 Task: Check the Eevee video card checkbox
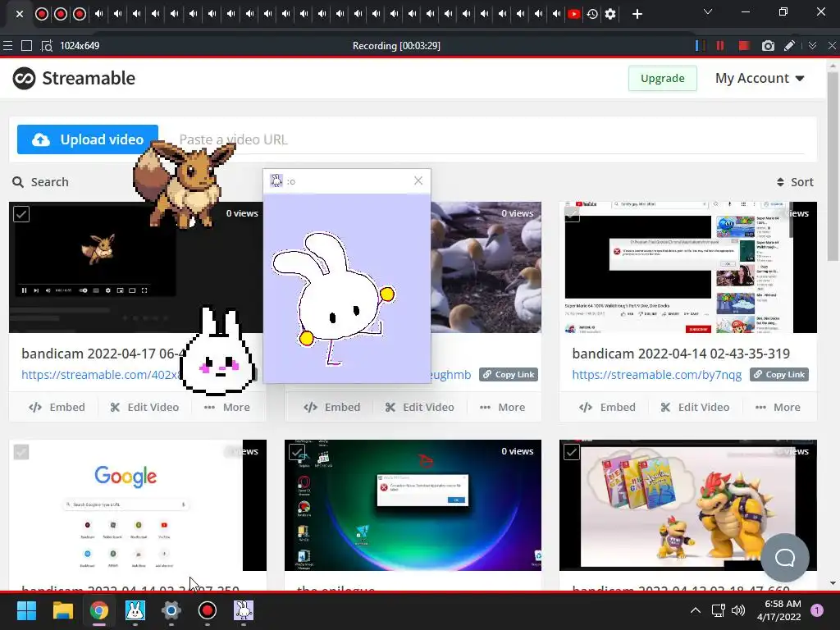click(21, 214)
